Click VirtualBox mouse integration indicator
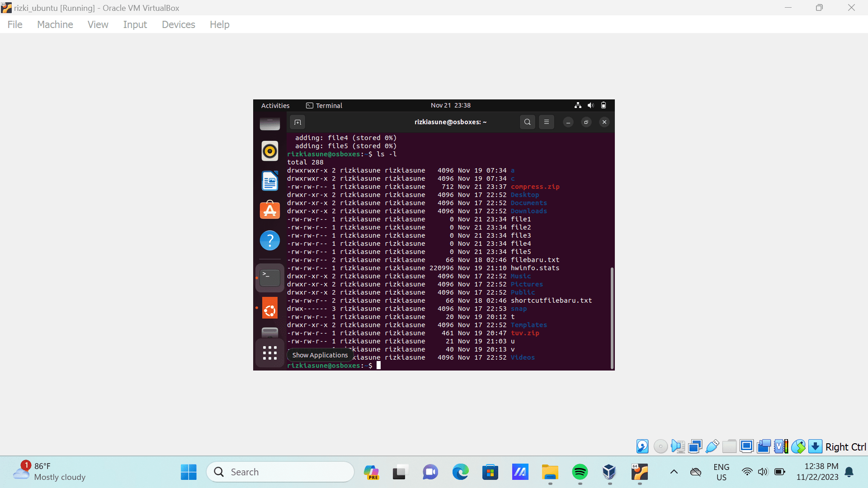 tap(798, 446)
